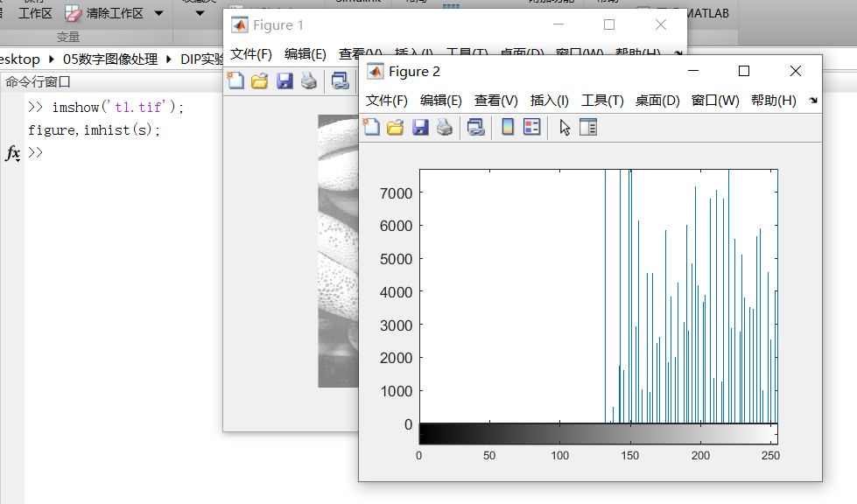Open Property Inspector icon in Figure 2
This screenshot has height=504, width=857.
point(588,127)
